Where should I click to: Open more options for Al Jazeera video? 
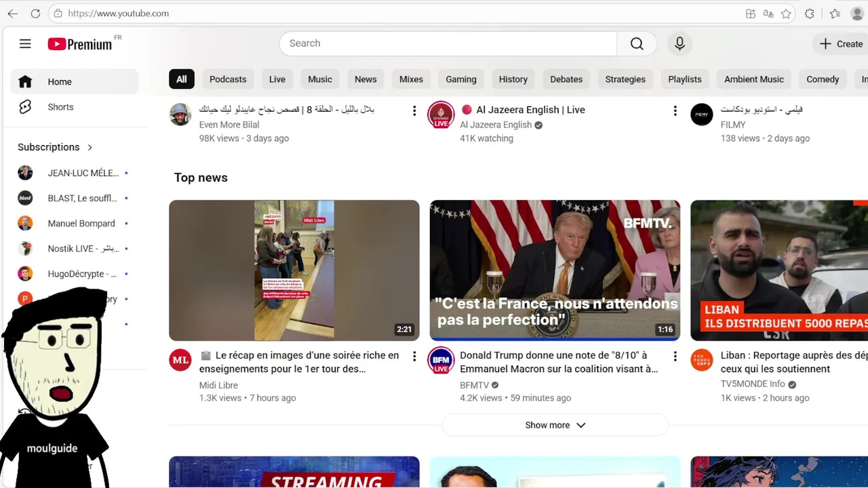pos(675,110)
